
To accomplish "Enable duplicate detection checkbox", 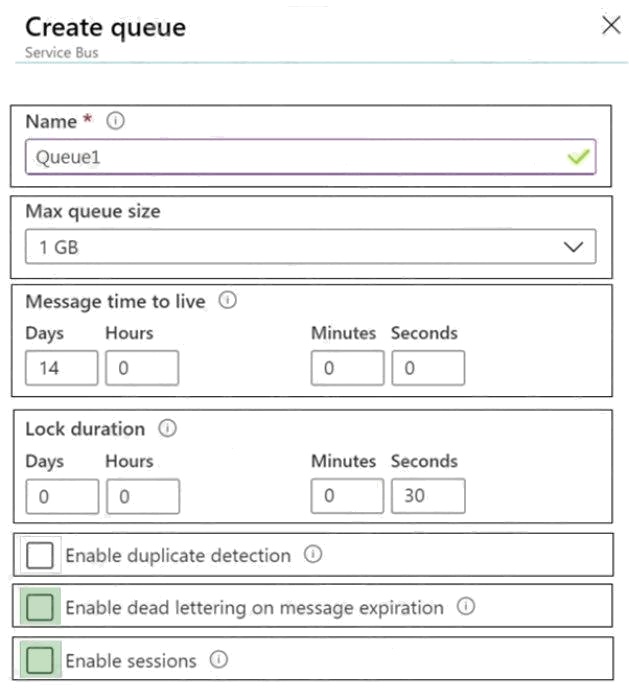I will pos(40,555).
